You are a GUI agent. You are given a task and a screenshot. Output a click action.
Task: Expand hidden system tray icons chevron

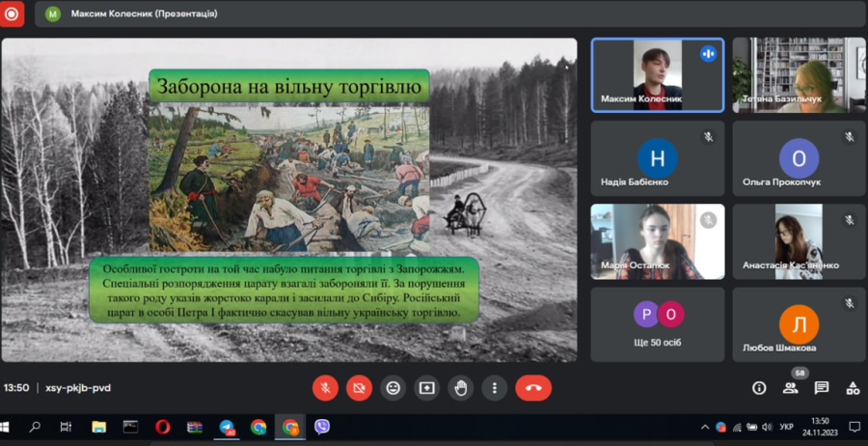(x=705, y=427)
